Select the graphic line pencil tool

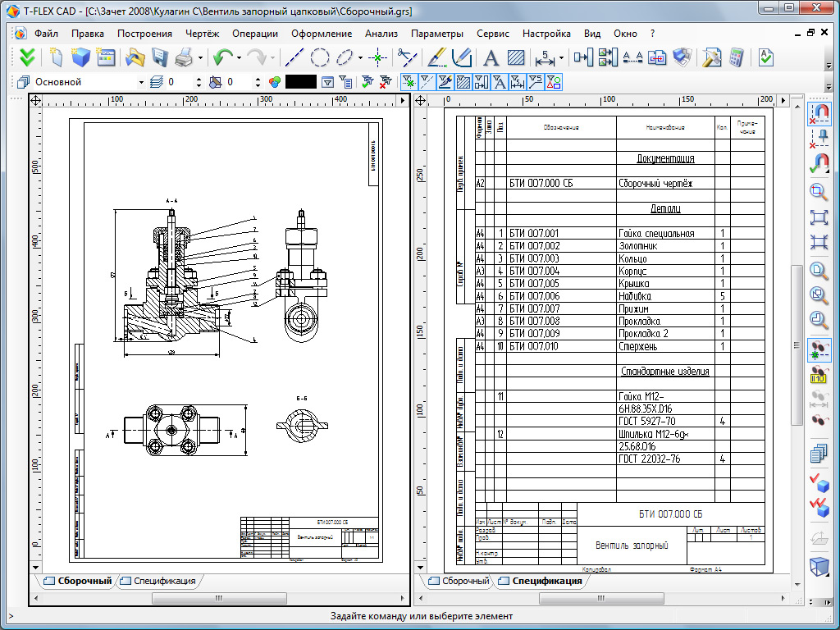click(x=436, y=57)
